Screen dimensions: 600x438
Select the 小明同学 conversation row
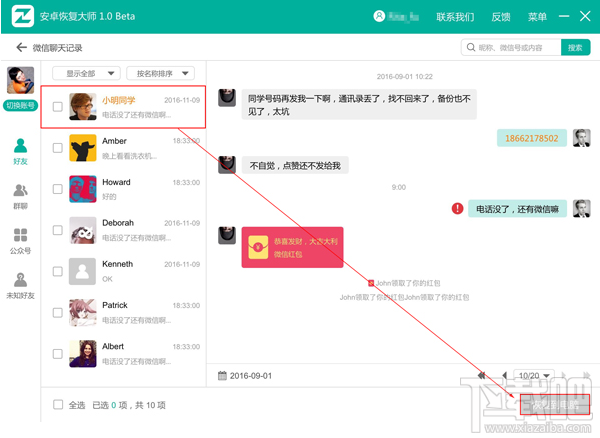pyautogui.click(x=123, y=107)
